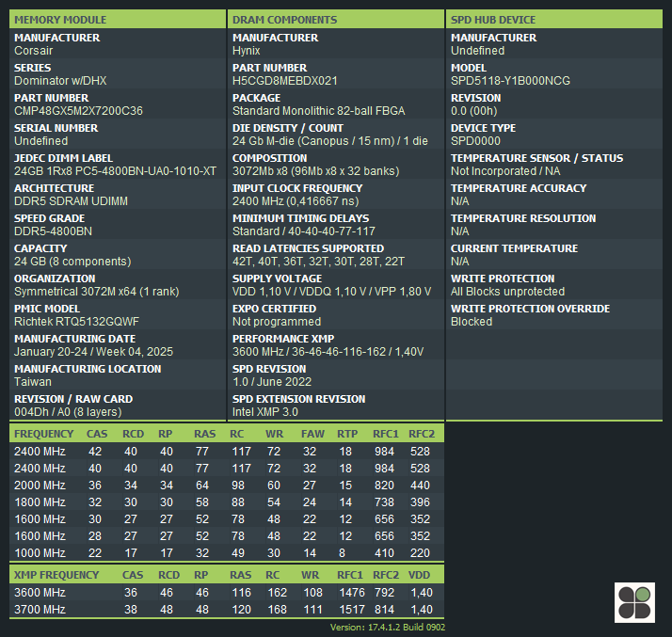Click manufacturing location Taiwan

click(x=33, y=382)
